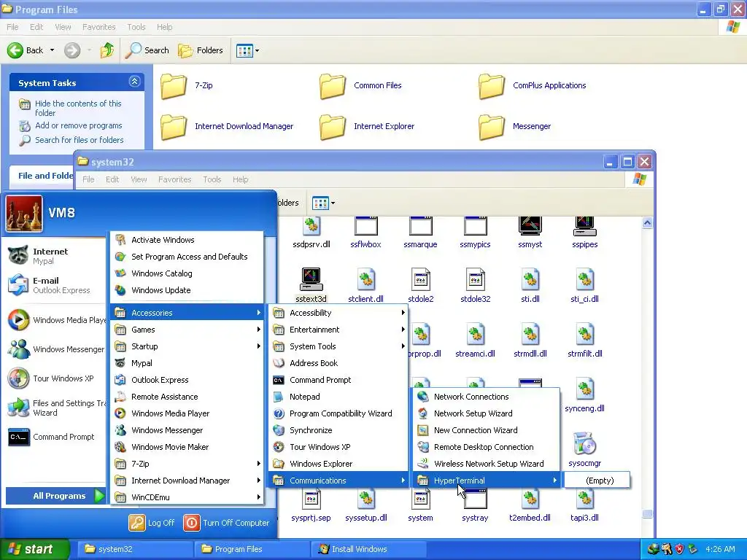Expand the 7-Zip program group in All Programs
Screen dimensions: 747x560
[x=187, y=464]
